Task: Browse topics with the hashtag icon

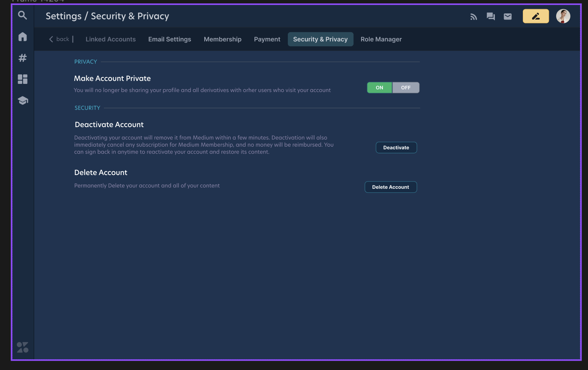Action: [x=22, y=58]
